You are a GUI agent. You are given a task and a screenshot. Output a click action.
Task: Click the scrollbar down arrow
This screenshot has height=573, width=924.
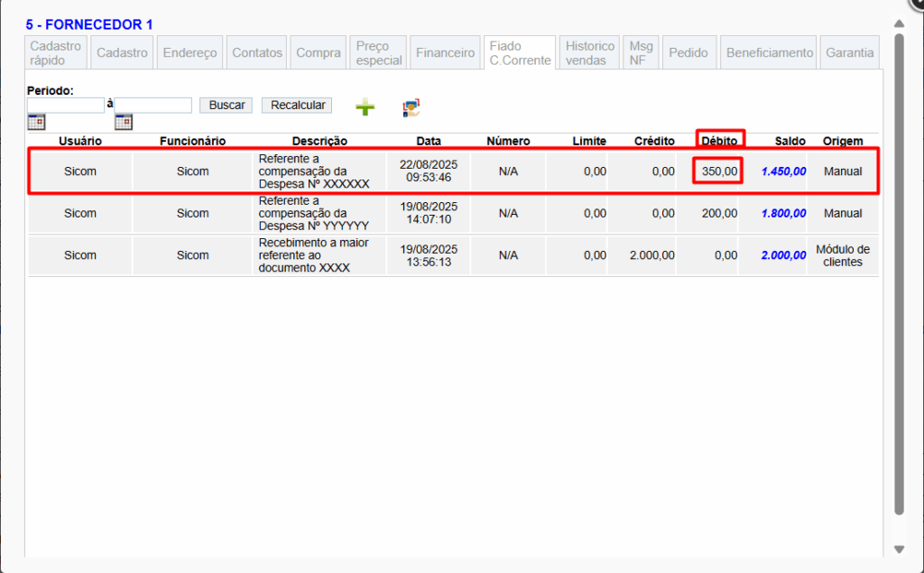click(x=899, y=549)
